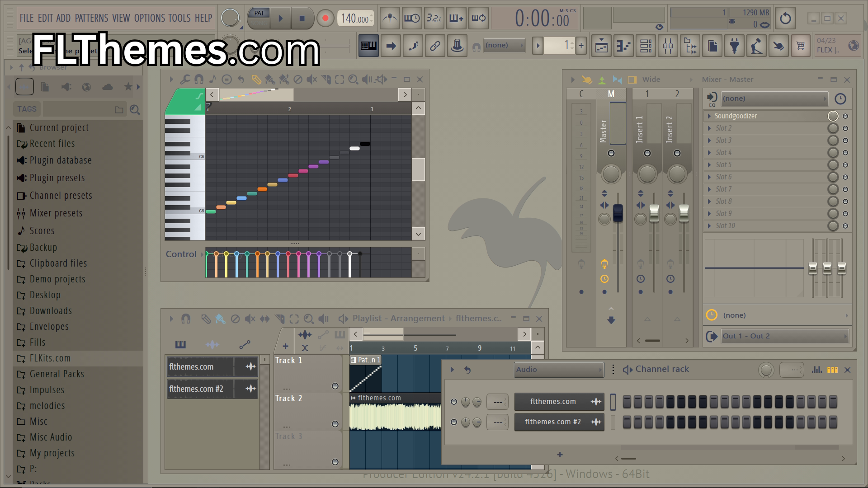This screenshot has height=488, width=868.
Task: Open the Audio channel filter dropdown
Action: [x=559, y=370]
